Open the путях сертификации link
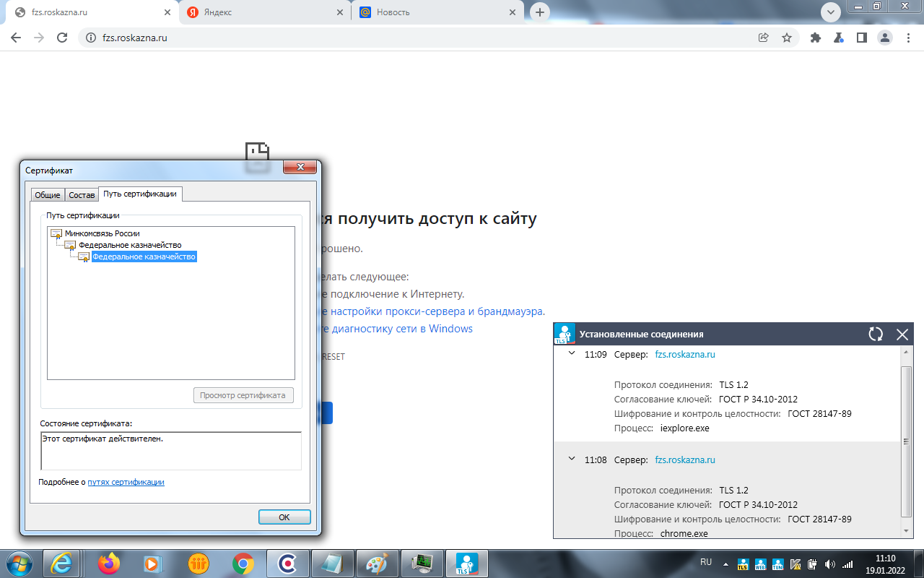Image resolution: width=924 pixels, height=578 pixels. [x=126, y=482]
